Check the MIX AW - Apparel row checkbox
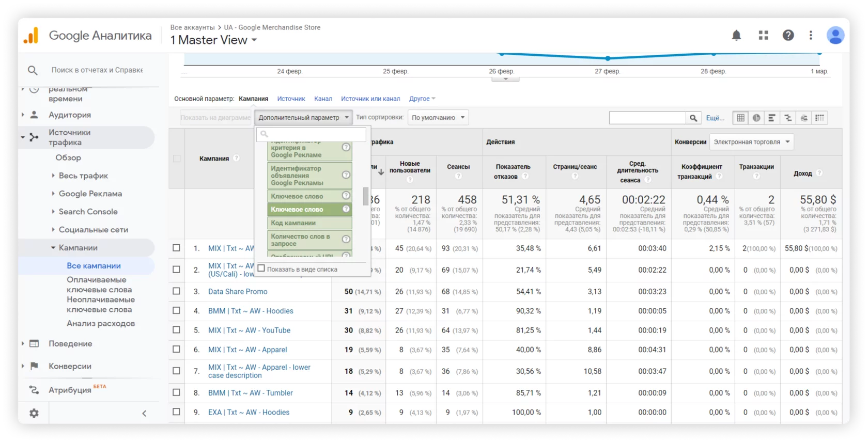 click(x=177, y=350)
